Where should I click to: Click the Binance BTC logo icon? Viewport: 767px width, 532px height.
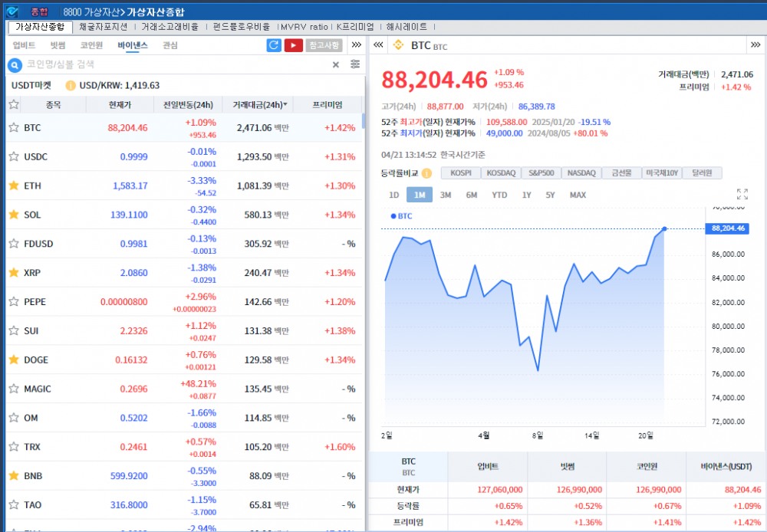point(399,44)
